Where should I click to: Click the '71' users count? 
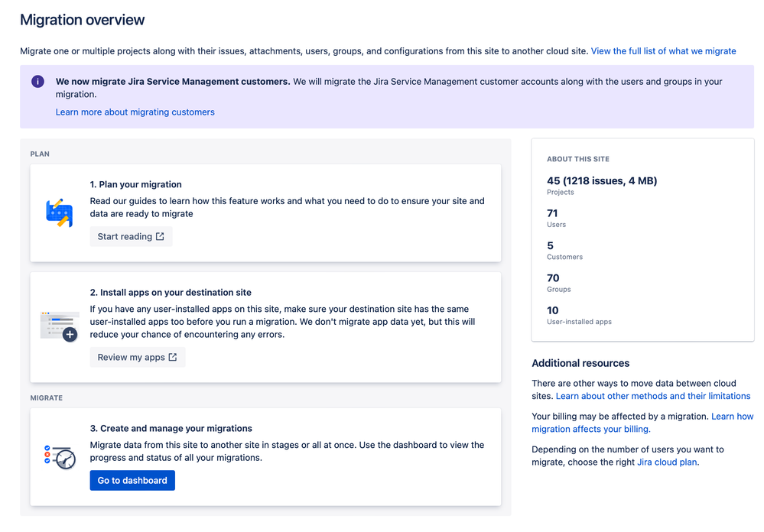click(x=552, y=213)
